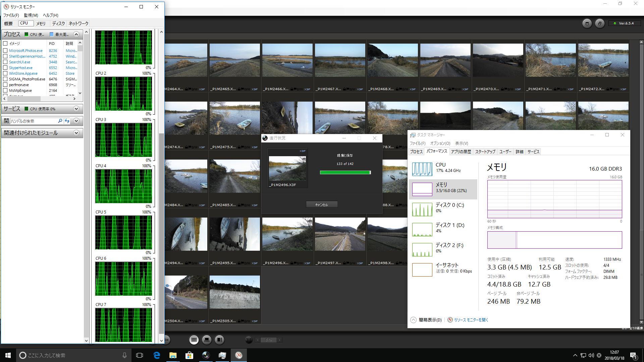Open the オプション menu in Task Manager
The height and width of the screenshot is (362, 644).
coord(440,143)
